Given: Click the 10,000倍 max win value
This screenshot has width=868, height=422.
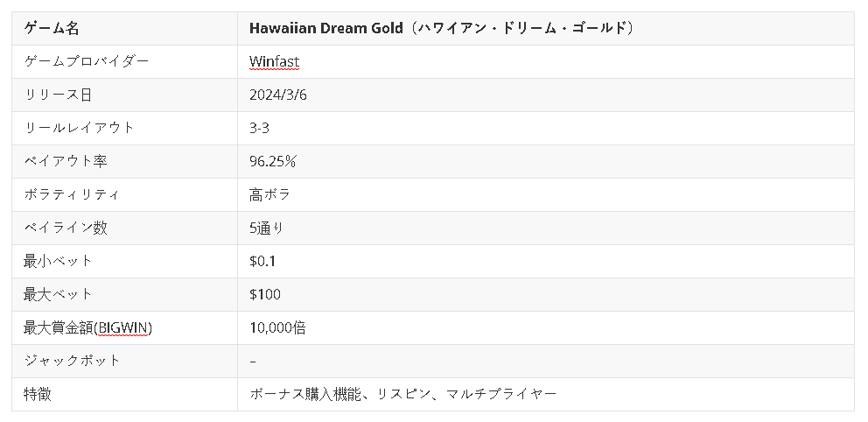Looking at the screenshot, I should point(277,327).
